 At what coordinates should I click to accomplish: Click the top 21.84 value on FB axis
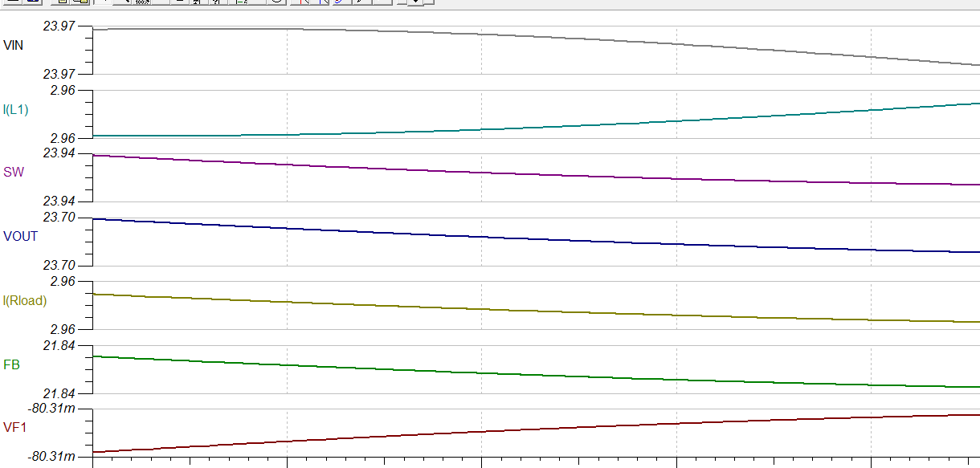pos(59,345)
